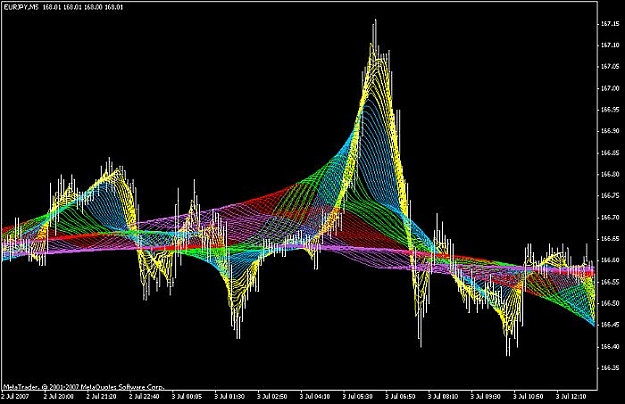
Task: Click the 167.10 price axis label
Action: 610,45
